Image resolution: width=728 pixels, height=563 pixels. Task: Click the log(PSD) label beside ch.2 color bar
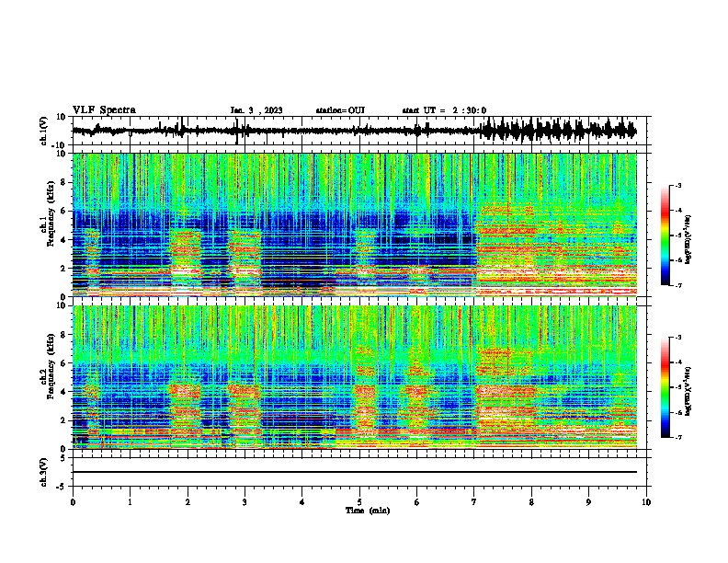point(688,391)
